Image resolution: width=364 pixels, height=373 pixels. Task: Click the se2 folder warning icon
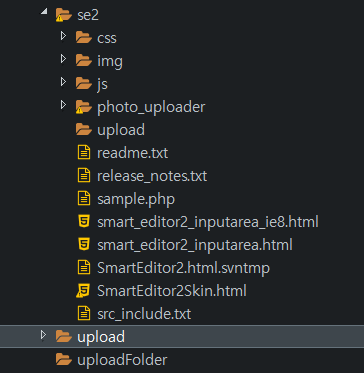pos(64,15)
